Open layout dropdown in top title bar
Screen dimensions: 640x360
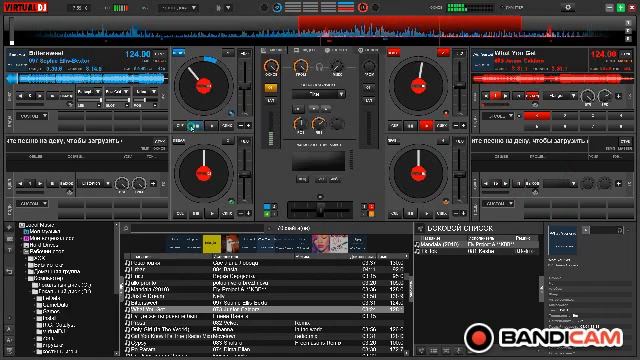(x=178, y=8)
